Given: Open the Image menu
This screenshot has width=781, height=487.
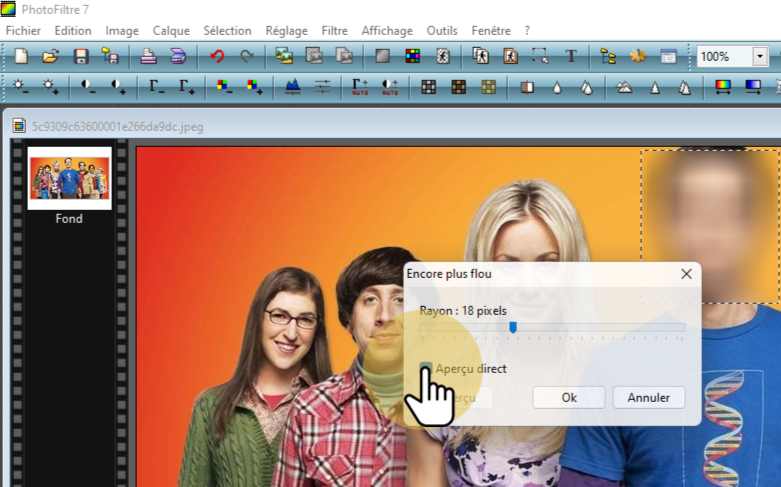Looking at the screenshot, I should coord(122,31).
